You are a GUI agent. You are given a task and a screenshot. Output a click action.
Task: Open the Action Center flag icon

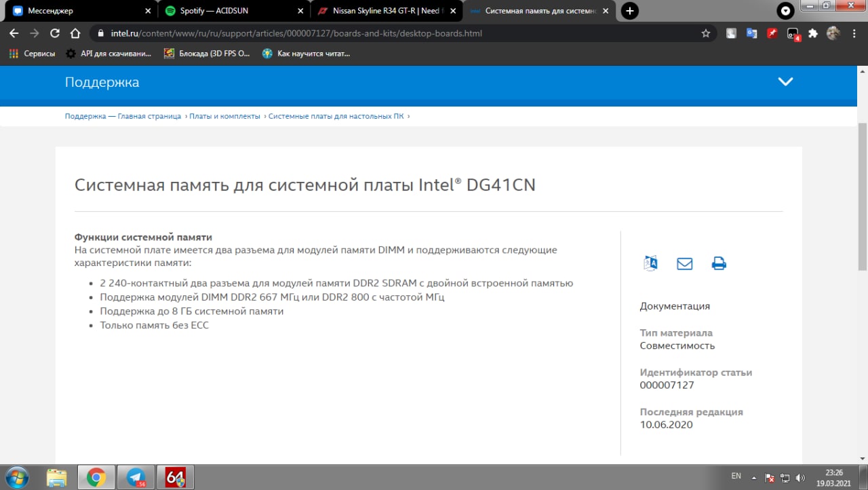[x=770, y=477]
